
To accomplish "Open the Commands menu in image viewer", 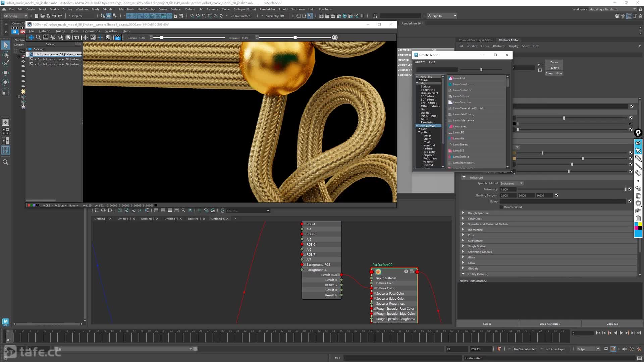I will point(91,31).
